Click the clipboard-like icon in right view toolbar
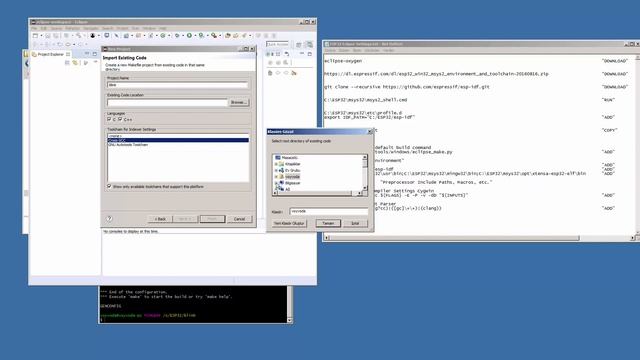Viewport: 640px width, 360px height. coord(270,73)
